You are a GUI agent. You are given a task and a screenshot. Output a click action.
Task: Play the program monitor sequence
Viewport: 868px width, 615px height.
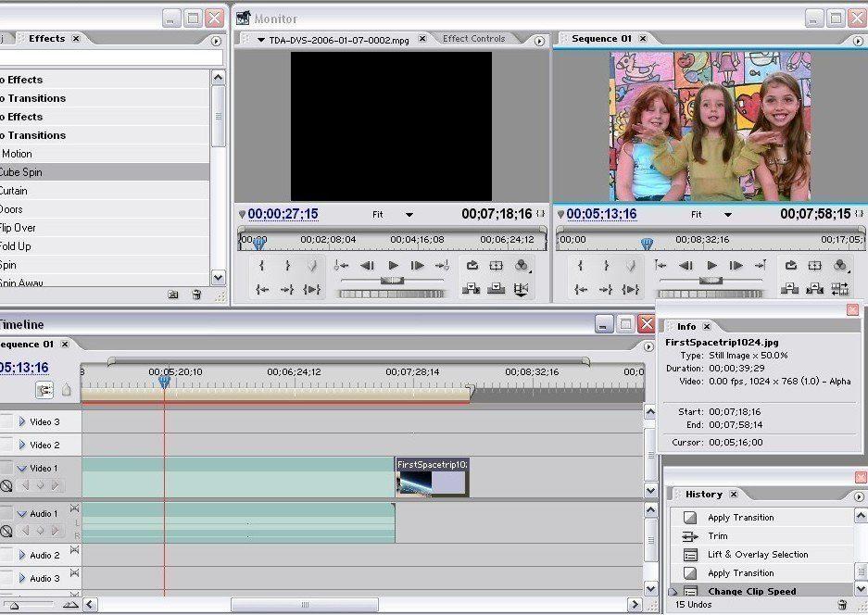click(711, 266)
